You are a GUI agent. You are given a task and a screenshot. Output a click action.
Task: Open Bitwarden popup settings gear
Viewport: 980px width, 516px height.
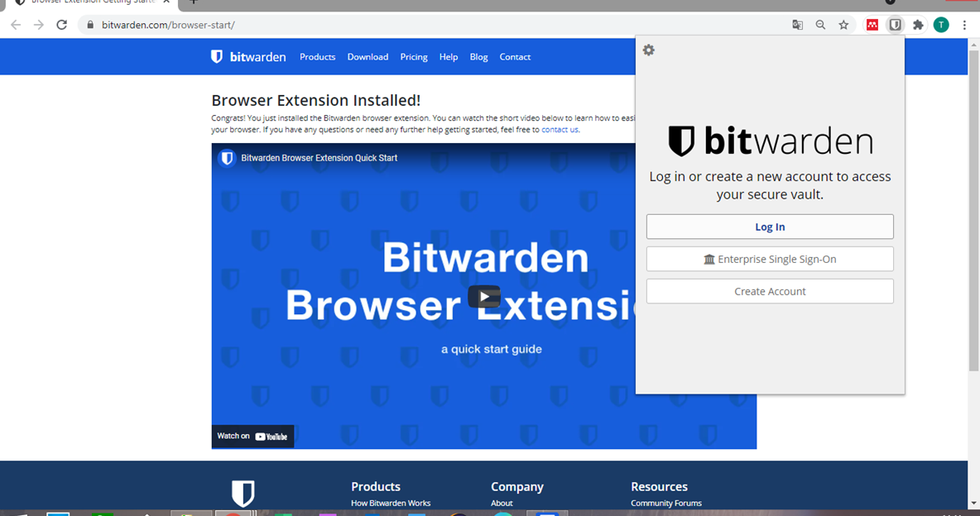pos(649,50)
